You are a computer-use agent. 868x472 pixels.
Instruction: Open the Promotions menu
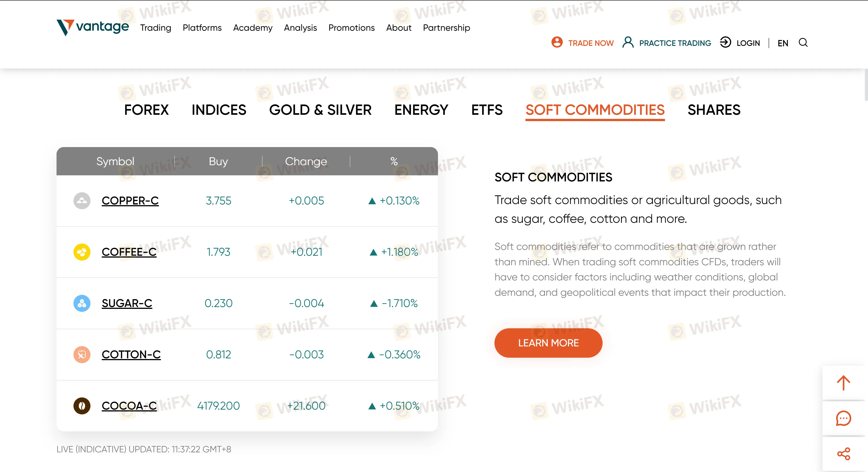click(351, 28)
